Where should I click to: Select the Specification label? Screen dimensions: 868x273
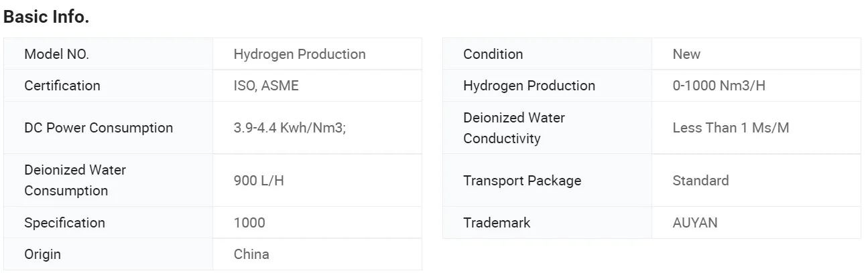(x=64, y=223)
